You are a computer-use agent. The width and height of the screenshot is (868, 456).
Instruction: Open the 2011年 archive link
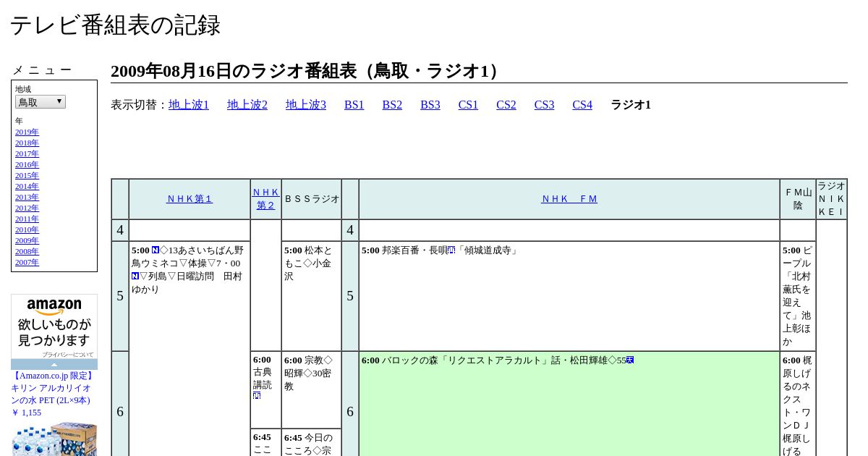pos(27,219)
